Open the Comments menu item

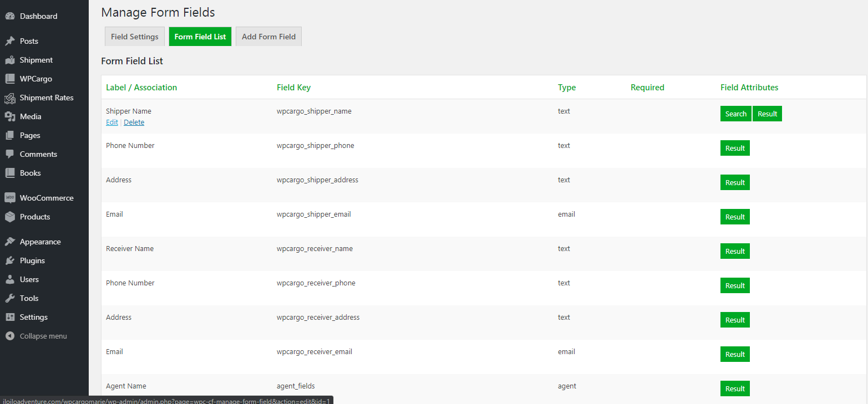44,154
